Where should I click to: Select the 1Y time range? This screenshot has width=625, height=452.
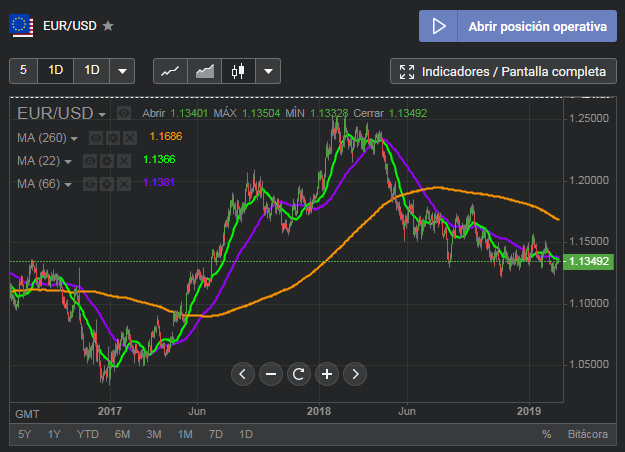coord(54,434)
